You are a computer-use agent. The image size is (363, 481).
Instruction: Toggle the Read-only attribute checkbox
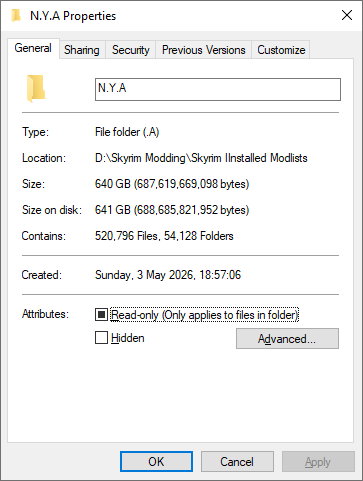(101, 314)
